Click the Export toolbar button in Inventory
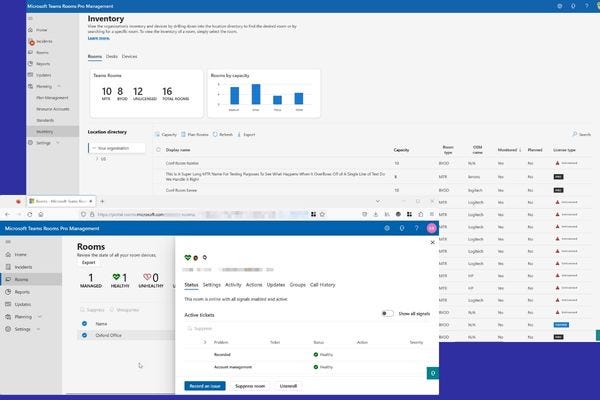This screenshot has height=400, width=600. point(246,135)
